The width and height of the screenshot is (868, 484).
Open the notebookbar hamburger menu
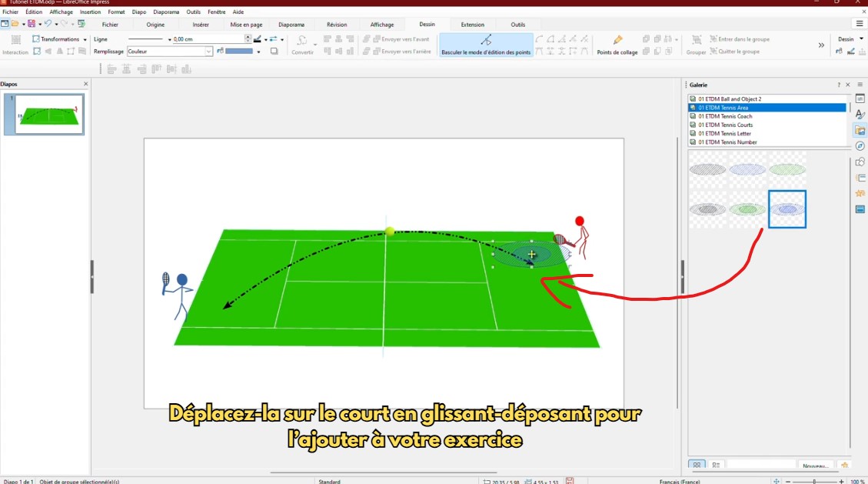859,24
